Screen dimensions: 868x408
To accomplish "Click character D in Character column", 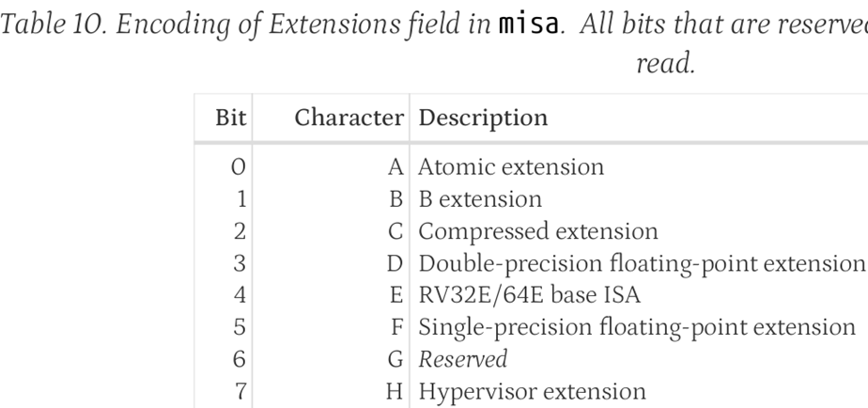I will tap(395, 263).
